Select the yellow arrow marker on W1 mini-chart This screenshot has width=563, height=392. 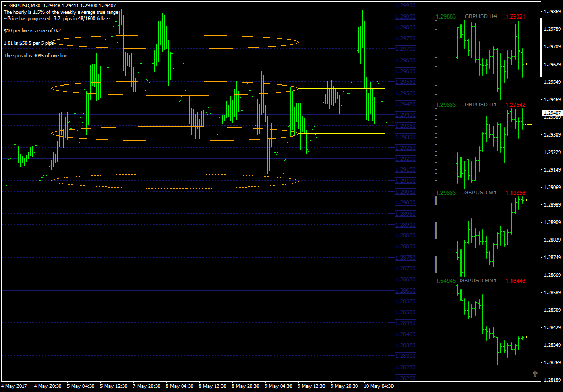(x=528, y=200)
